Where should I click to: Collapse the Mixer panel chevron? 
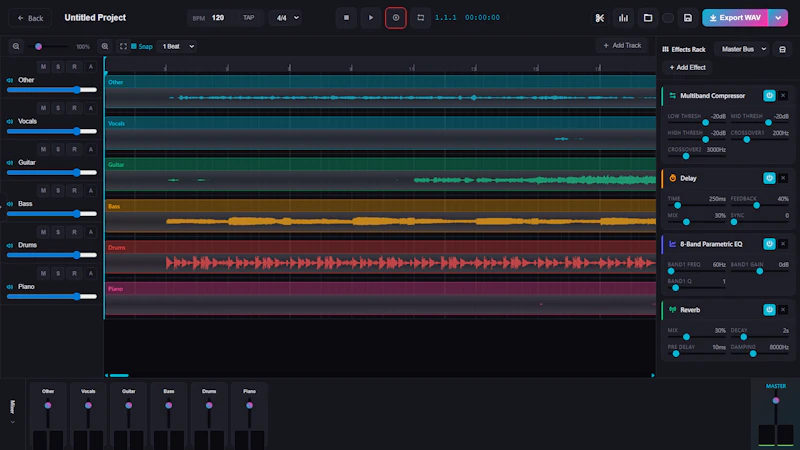[x=13, y=422]
